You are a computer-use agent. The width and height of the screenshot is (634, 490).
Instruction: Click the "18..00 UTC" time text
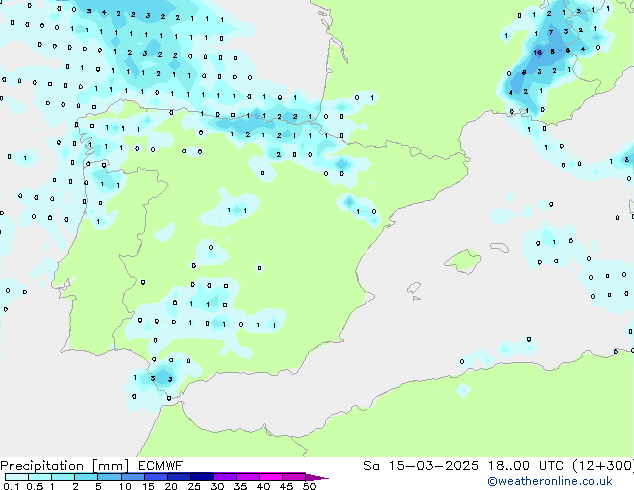(x=526, y=466)
